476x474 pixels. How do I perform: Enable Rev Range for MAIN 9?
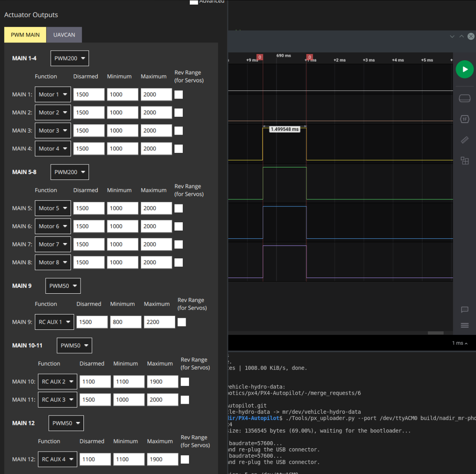click(x=182, y=322)
